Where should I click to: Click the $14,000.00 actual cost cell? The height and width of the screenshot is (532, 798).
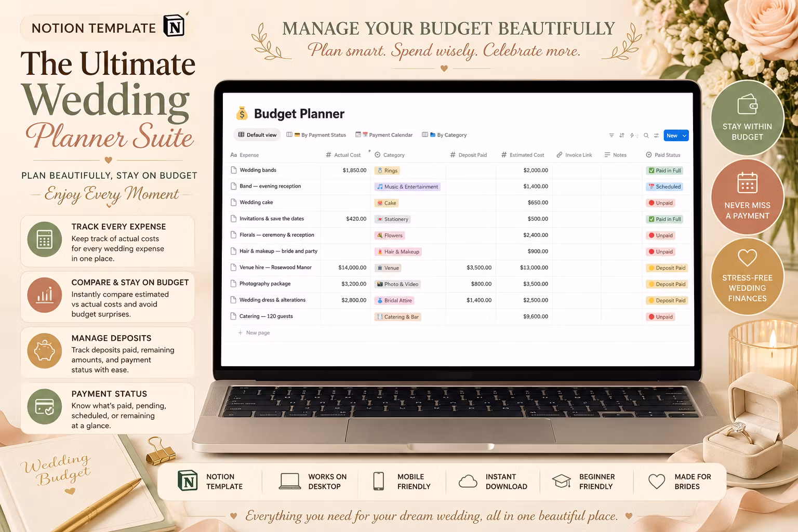(x=352, y=268)
